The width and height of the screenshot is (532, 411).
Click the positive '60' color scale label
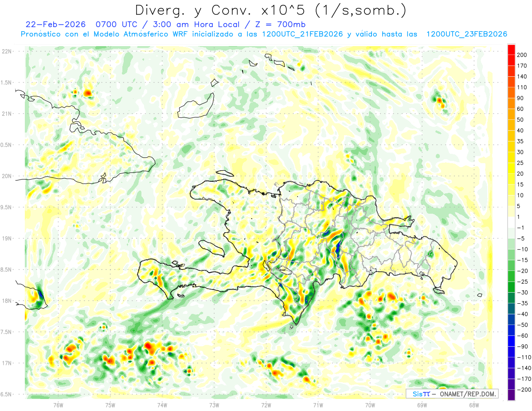[x=520, y=109]
